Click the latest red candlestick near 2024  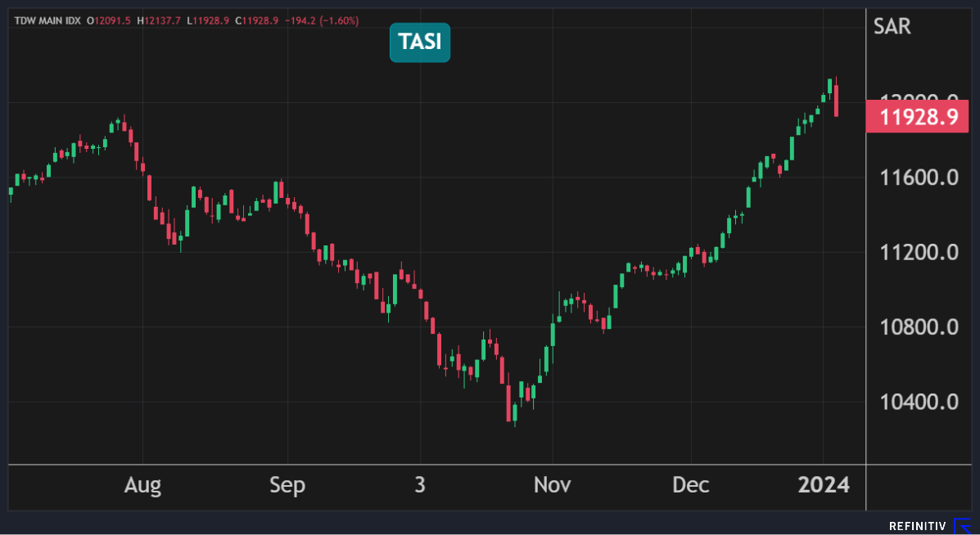(836, 100)
